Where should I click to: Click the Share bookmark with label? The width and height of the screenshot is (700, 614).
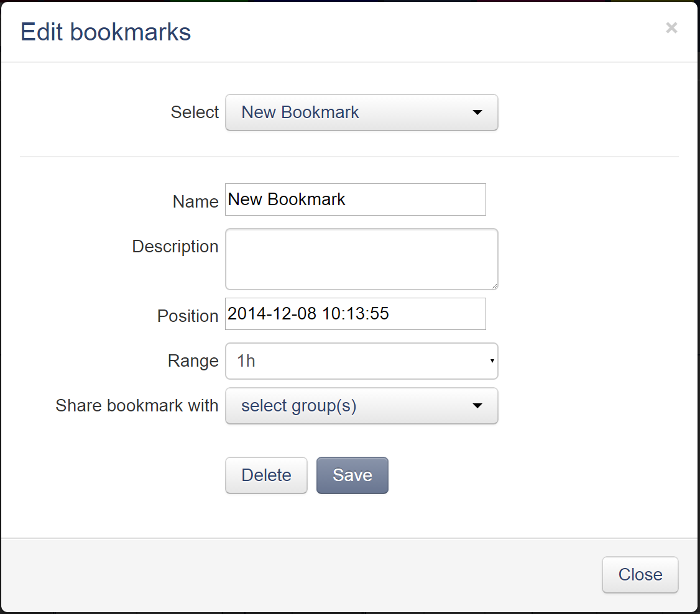coord(137,405)
